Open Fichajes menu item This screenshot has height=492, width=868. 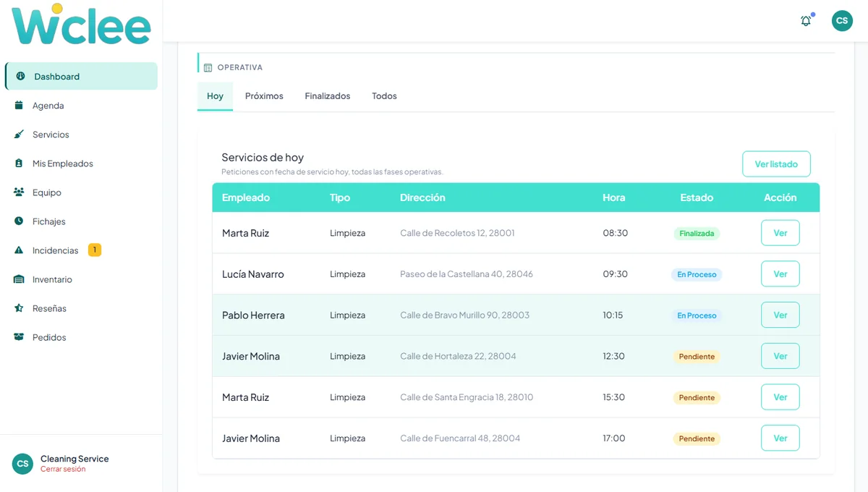point(81,221)
